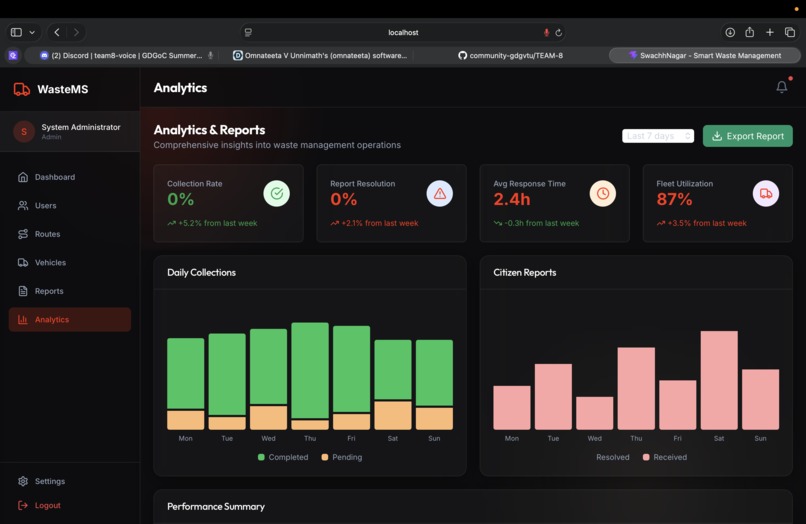Click the localhost address bar

tap(403, 32)
